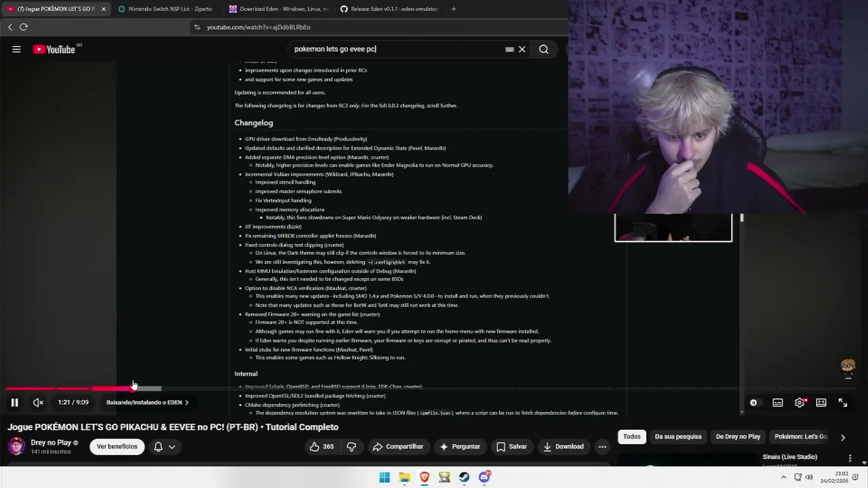Open the small preview thumbnail under the webcam
Screen dimensions: 868x488
tap(673, 228)
